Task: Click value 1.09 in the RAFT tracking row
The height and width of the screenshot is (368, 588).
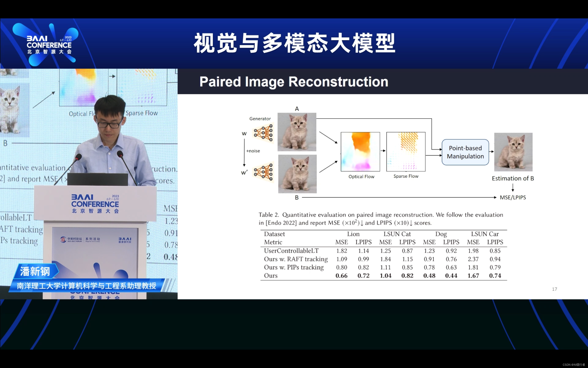Action: point(341,259)
